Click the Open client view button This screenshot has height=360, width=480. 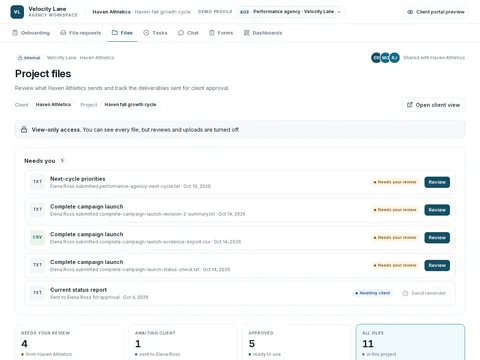pos(433,105)
